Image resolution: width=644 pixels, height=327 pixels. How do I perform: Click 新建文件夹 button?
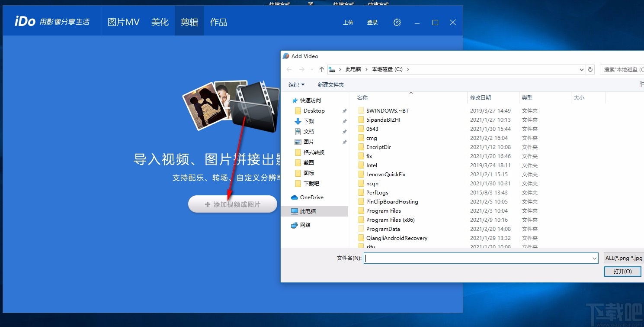(x=331, y=84)
